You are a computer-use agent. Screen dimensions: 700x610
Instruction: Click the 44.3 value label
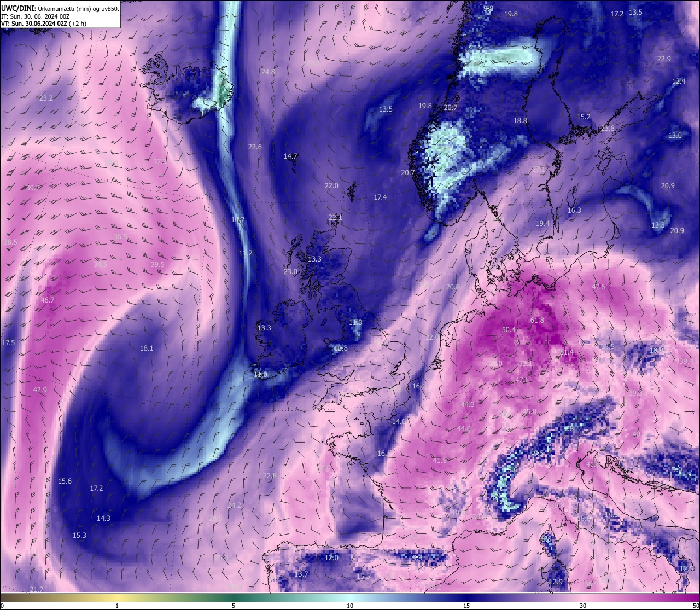468,404
